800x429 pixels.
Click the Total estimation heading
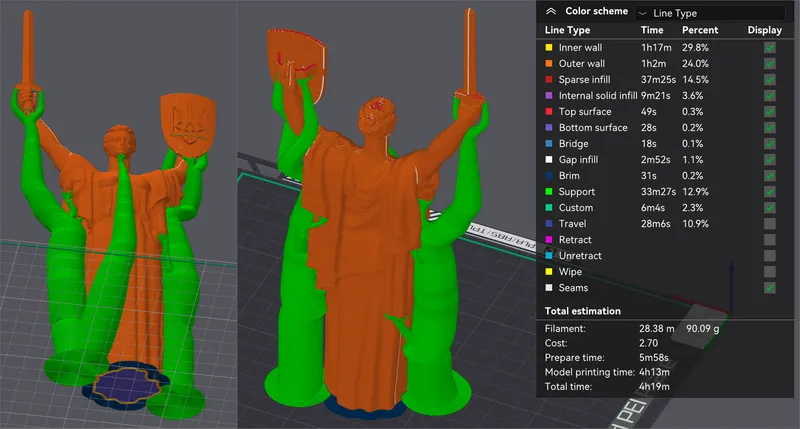click(583, 311)
